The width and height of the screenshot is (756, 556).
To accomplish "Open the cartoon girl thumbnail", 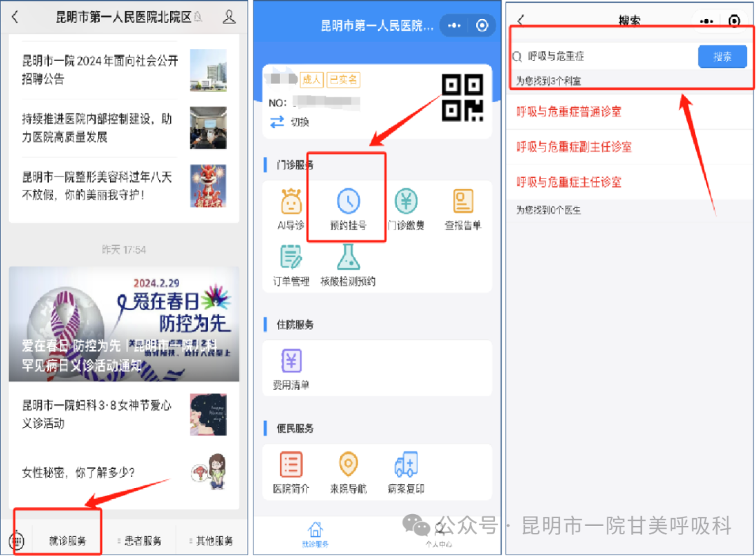I will coord(209,471).
